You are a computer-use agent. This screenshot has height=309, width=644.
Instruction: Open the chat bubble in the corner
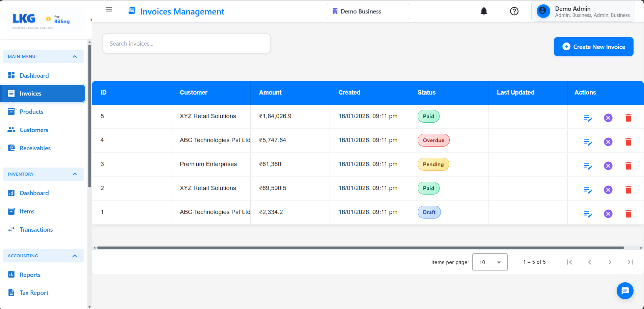[x=624, y=291]
